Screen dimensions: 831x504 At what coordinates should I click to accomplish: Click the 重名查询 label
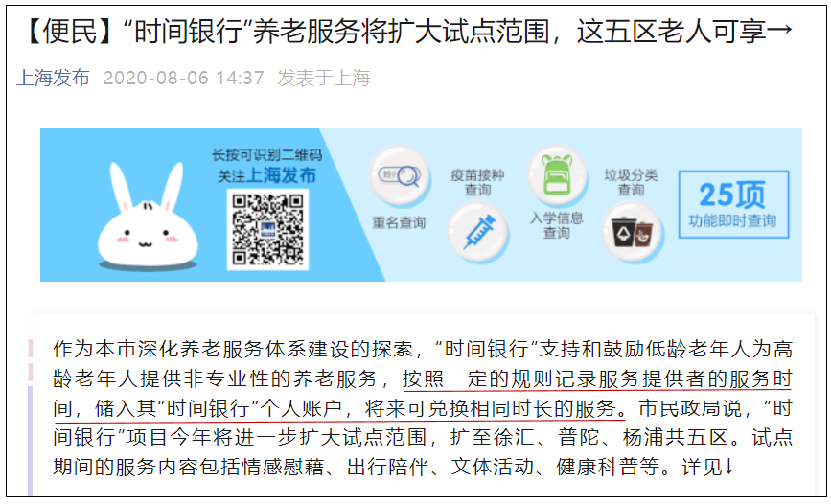click(399, 222)
